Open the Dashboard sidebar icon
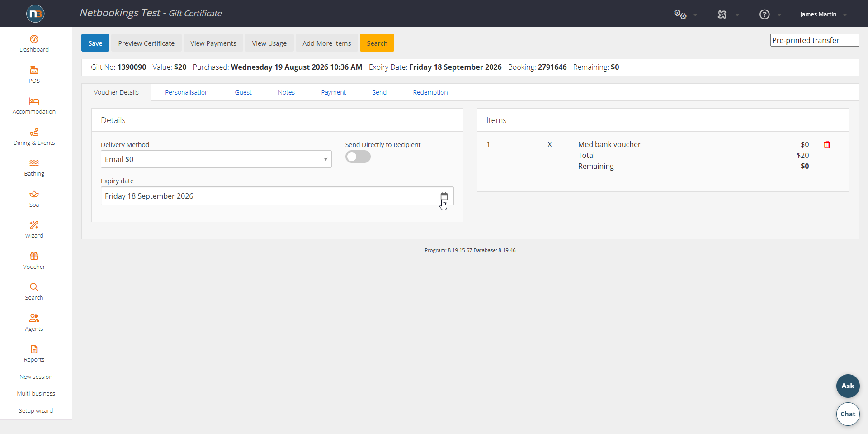868x434 pixels. 34,39
